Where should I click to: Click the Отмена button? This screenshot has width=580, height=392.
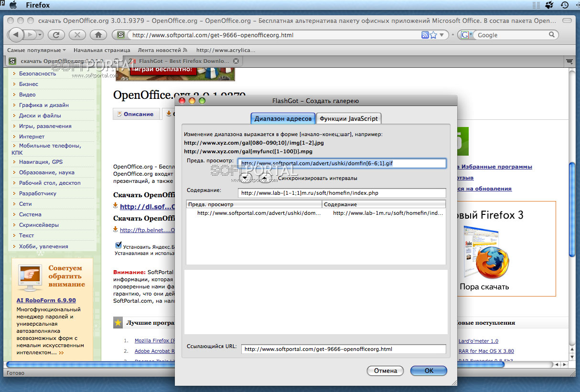coord(385,371)
